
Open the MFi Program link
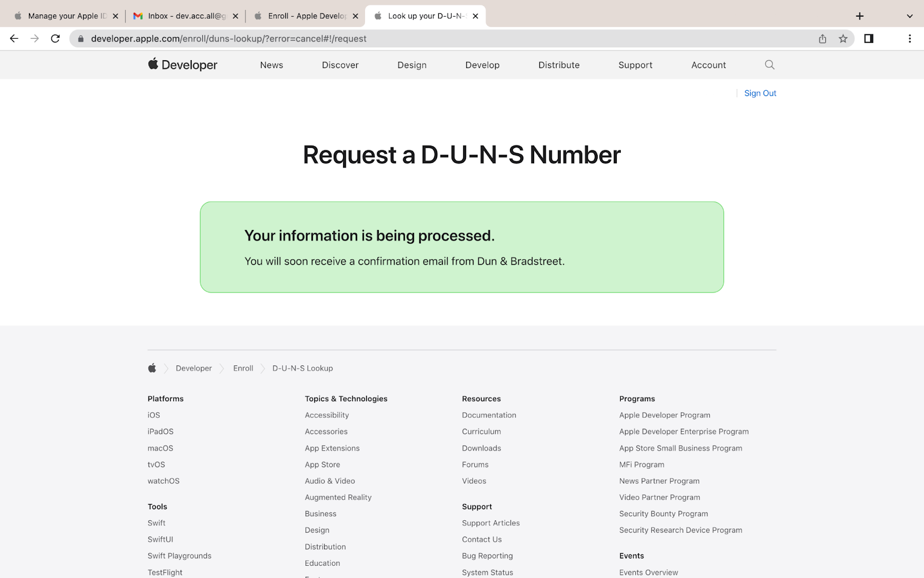pos(642,465)
